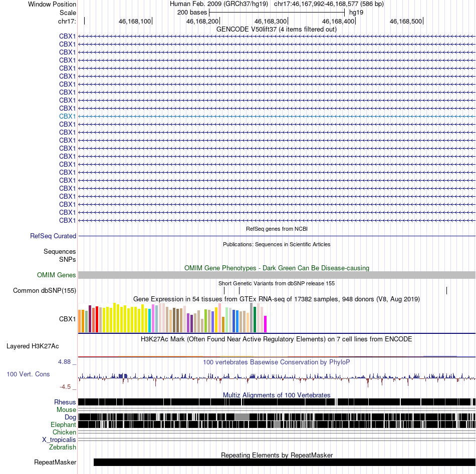Select the Sequences track label

pyautogui.click(x=60, y=251)
